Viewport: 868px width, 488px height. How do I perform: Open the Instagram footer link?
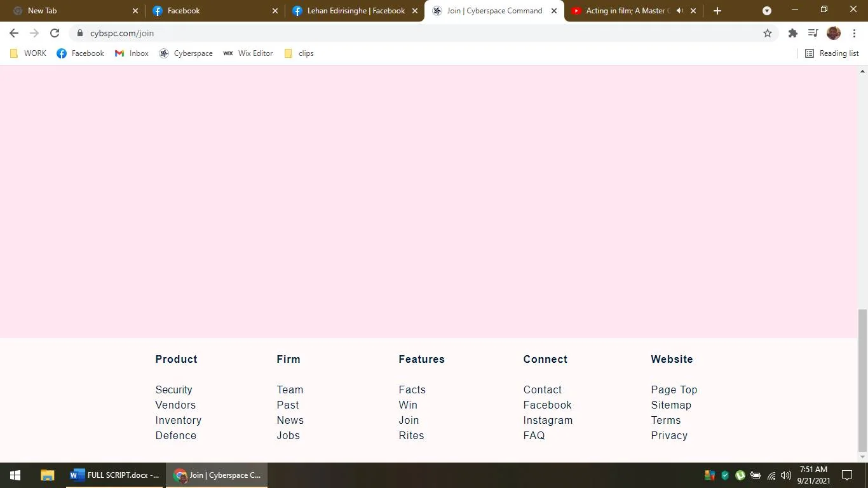pyautogui.click(x=548, y=420)
